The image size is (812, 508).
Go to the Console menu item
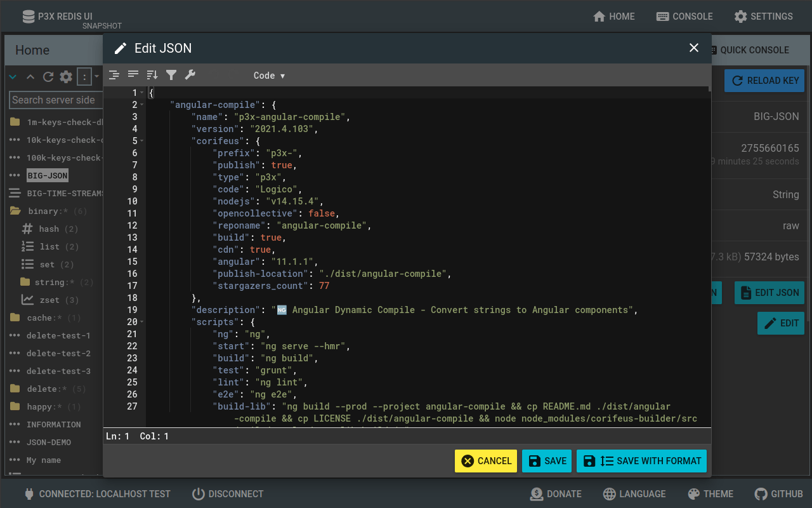(x=684, y=17)
